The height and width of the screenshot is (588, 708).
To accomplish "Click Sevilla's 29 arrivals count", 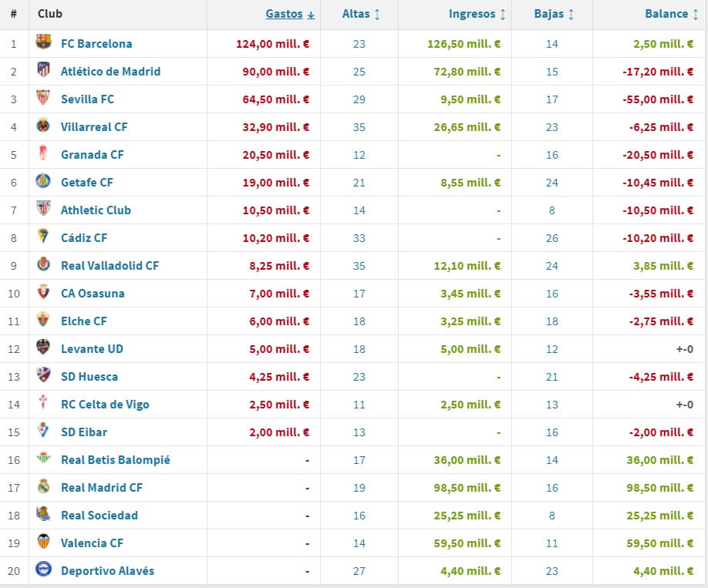I will pyautogui.click(x=359, y=99).
